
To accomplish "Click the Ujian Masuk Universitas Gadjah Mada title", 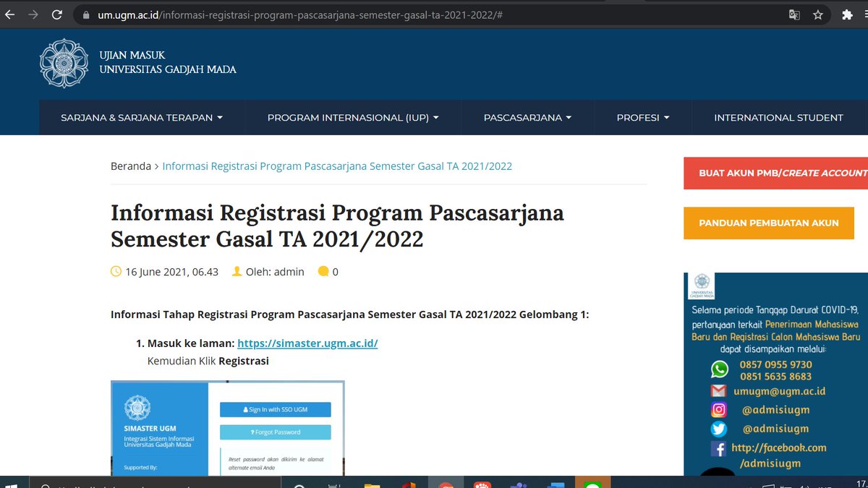I will click(x=168, y=62).
